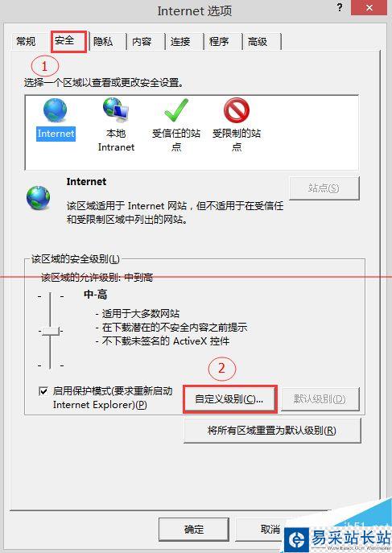Click the security level slider handle
The image size is (392, 553).
[x=51, y=331]
